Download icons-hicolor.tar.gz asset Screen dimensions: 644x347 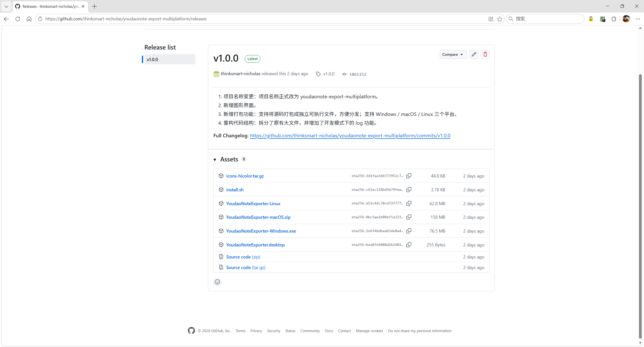(245, 176)
